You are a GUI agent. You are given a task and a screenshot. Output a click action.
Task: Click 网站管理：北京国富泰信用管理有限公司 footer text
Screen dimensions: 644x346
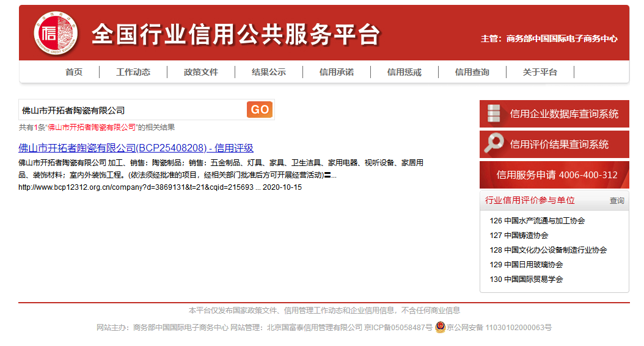click(296, 328)
